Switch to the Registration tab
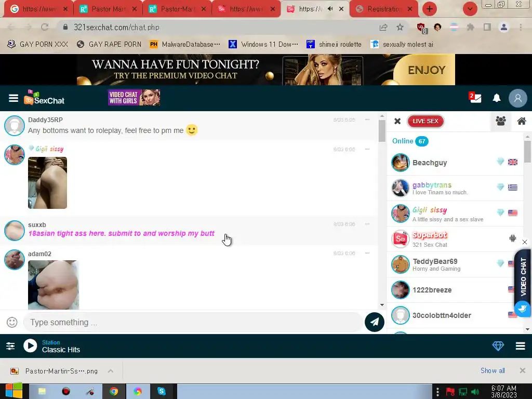532x399 pixels. (x=384, y=9)
